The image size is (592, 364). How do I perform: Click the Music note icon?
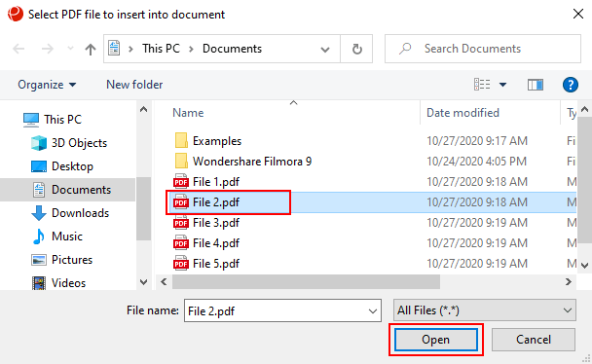(x=39, y=237)
